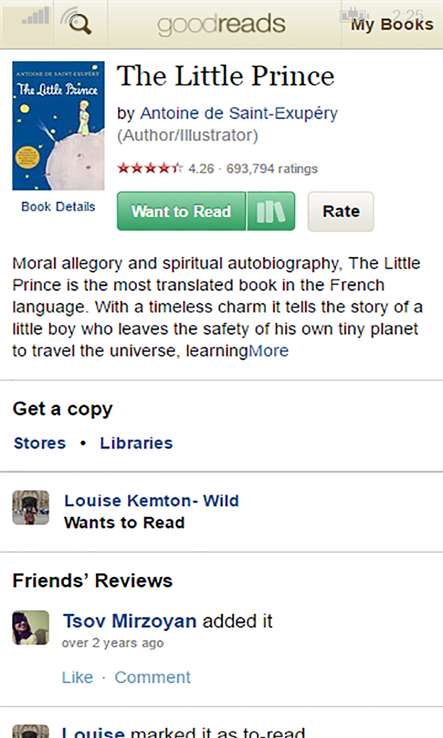
Task: Click Tsov Mirzoyan's name link
Action: pos(129,621)
